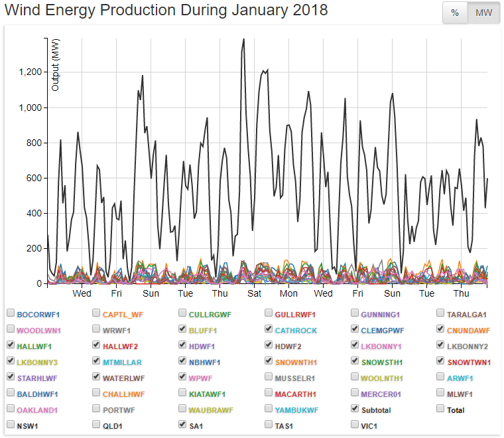Click the MACARTH1 label text
504x438 pixels.
[296, 394]
